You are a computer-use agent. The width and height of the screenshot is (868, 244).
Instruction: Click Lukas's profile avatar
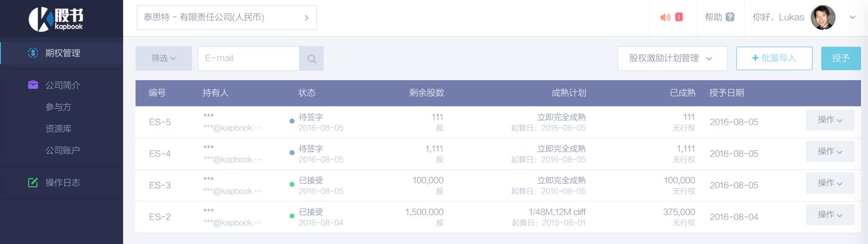pyautogui.click(x=823, y=17)
